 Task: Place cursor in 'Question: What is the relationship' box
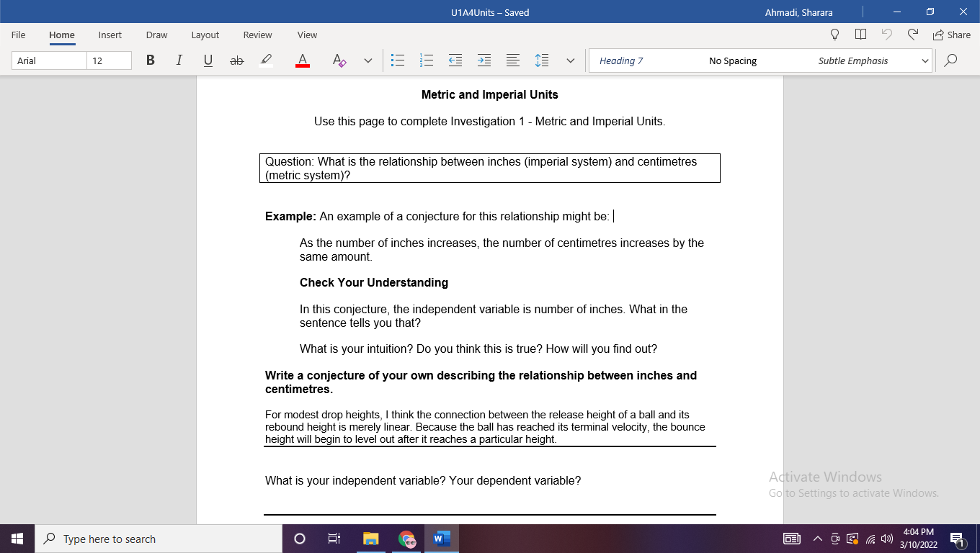tap(490, 168)
